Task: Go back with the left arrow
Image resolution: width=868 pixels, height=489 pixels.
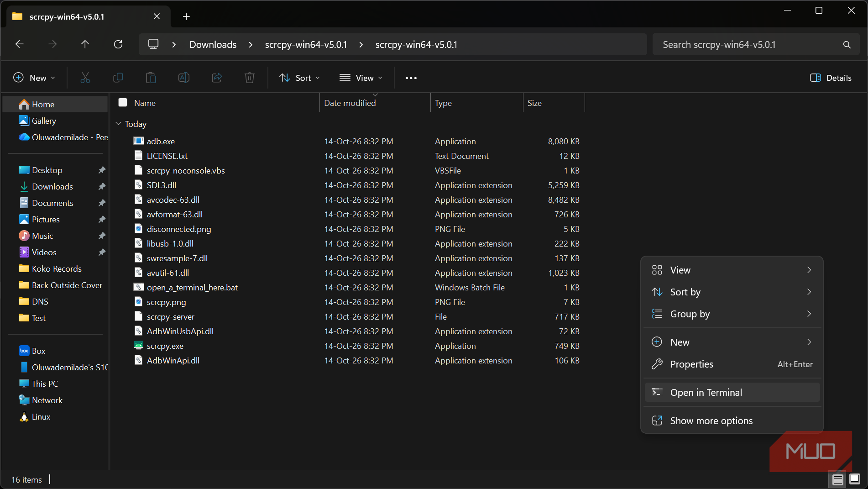Action: pos(20,44)
